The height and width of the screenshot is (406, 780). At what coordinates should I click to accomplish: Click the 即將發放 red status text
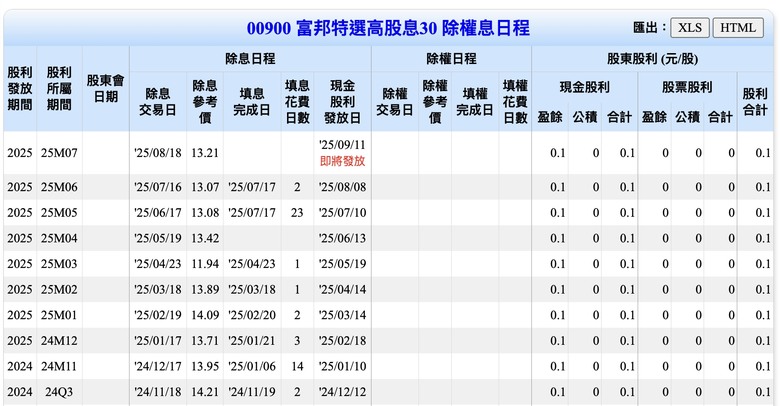[342, 161]
